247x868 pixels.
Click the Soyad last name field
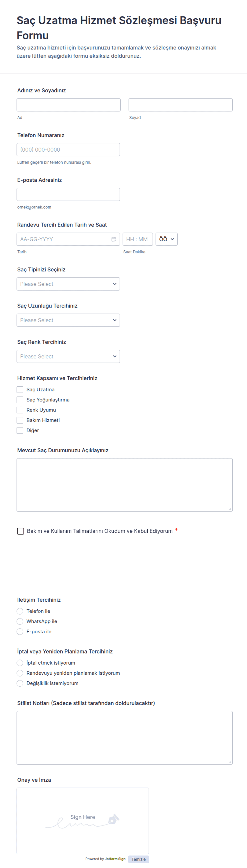(181, 105)
